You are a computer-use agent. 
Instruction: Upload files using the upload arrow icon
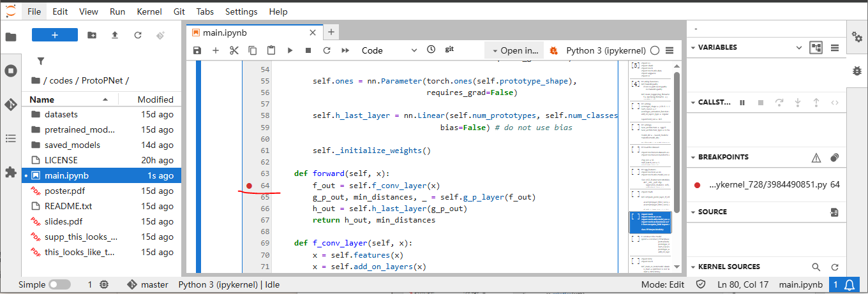click(115, 35)
